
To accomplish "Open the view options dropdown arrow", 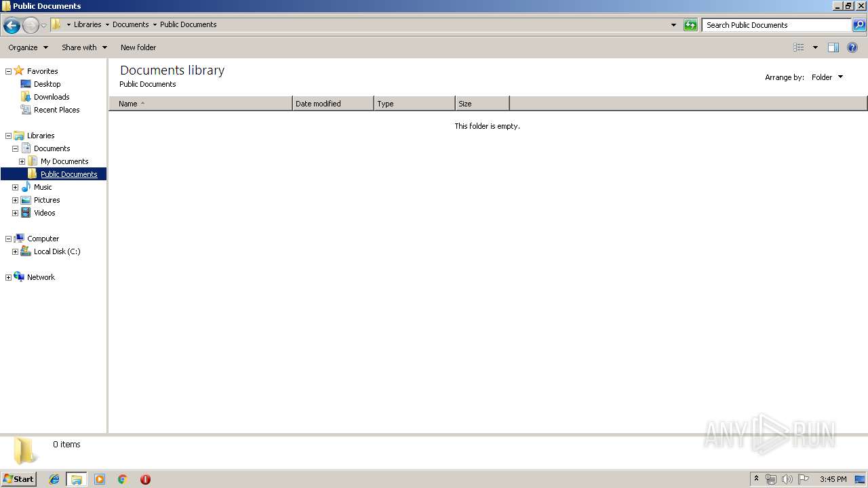I will [x=815, y=47].
